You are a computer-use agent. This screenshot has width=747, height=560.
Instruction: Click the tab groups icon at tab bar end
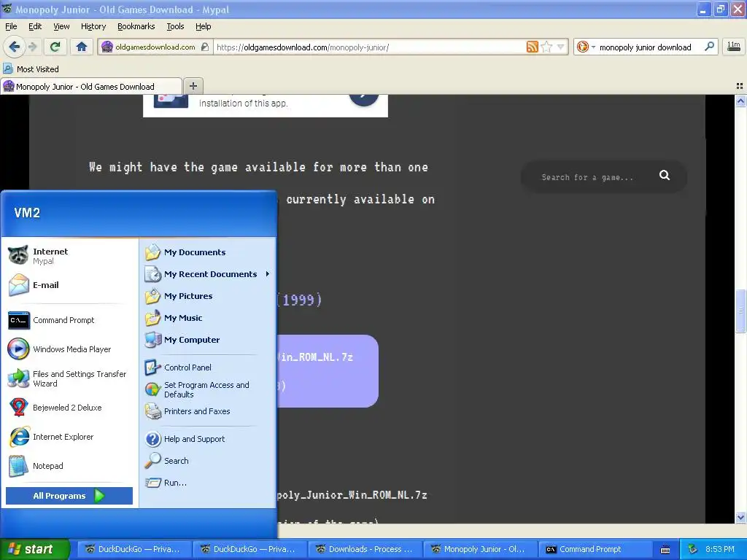740,86
